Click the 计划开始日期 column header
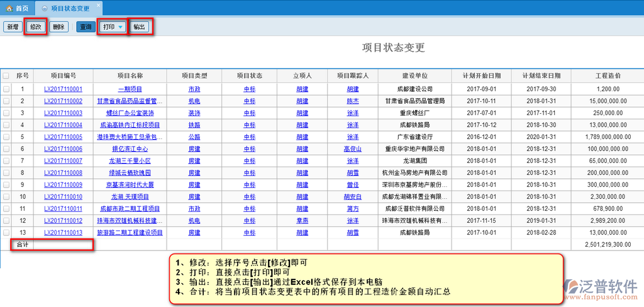644x307 pixels. click(482, 76)
